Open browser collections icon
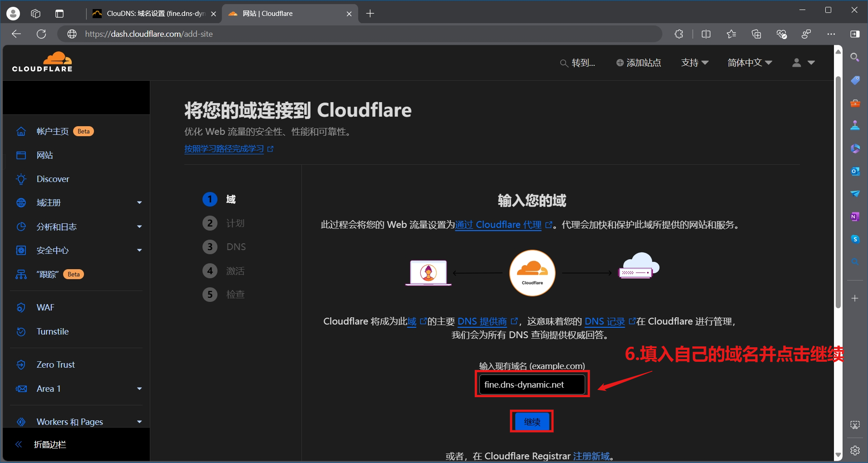 (756, 34)
